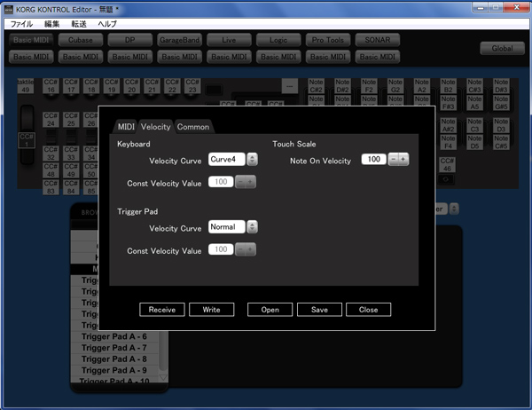Switch to the MIDI tab
532x410 pixels.
click(x=126, y=127)
